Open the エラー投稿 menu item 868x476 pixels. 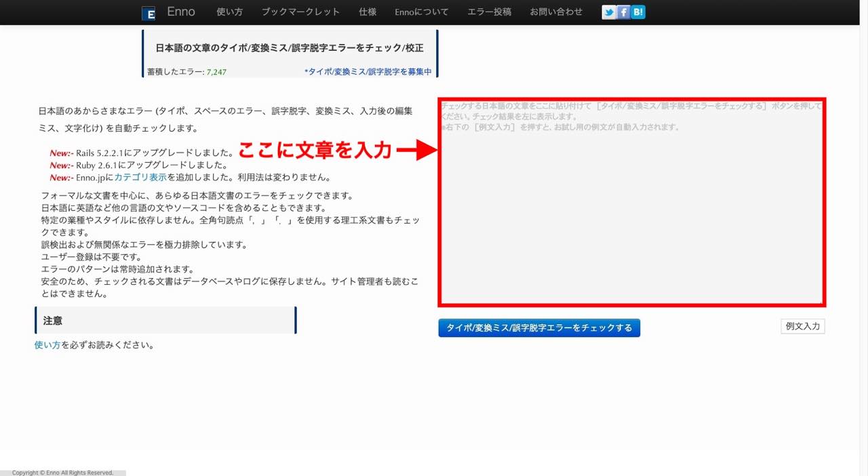coord(490,12)
